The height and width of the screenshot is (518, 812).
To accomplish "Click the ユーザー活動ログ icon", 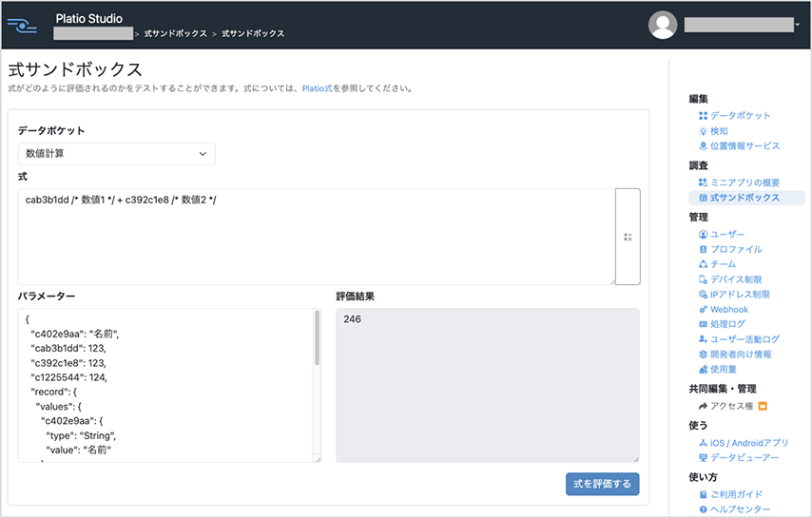I will (x=703, y=339).
